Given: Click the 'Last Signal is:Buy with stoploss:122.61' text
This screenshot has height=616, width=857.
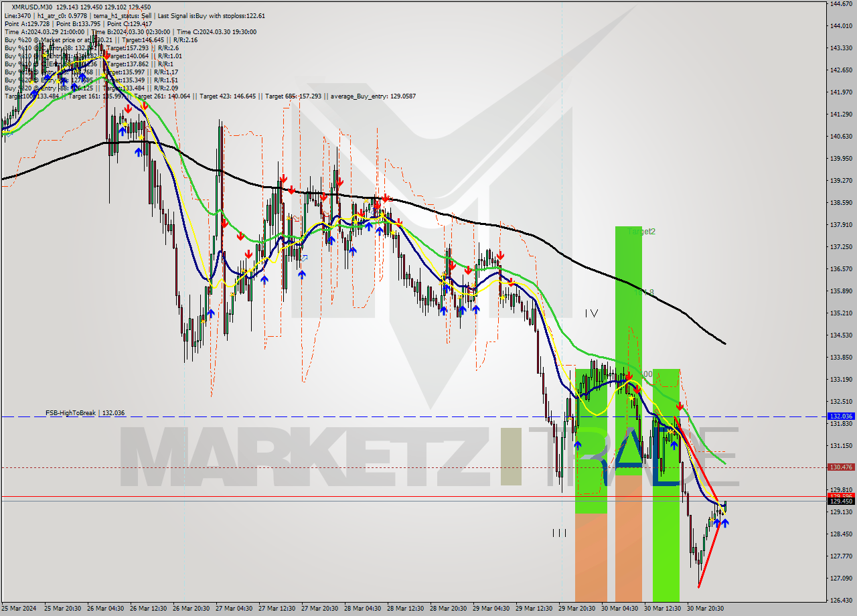Looking at the screenshot, I should click(x=213, y=15).
